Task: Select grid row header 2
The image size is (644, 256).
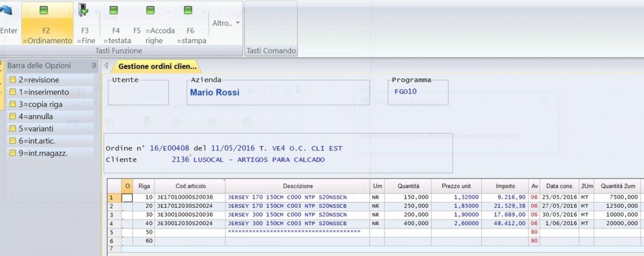Action: pyautogui.click(x=114, y=206)
